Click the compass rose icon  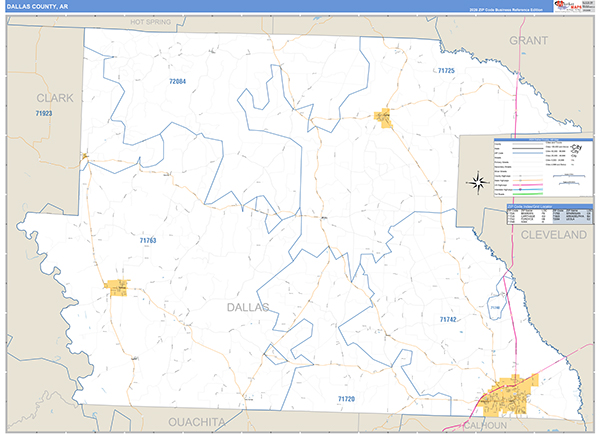pyautogui.click(x=477, y=183)
